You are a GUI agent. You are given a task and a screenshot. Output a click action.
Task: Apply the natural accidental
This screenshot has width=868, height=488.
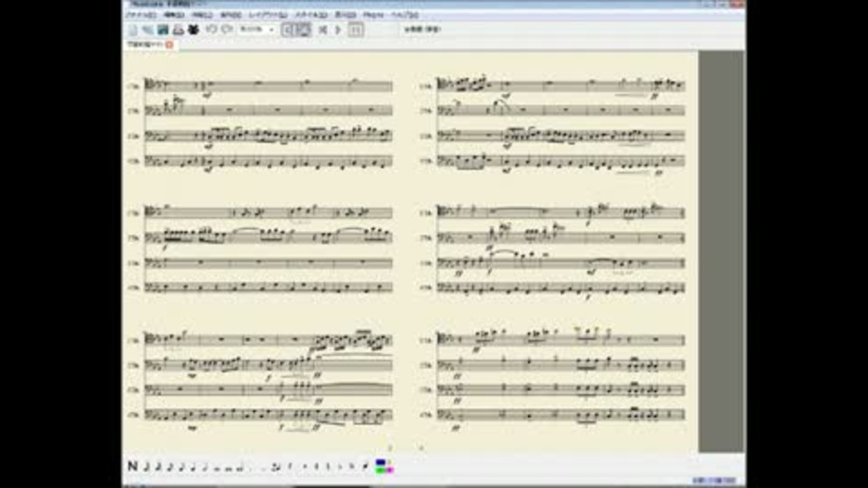(x=327, y=467)
